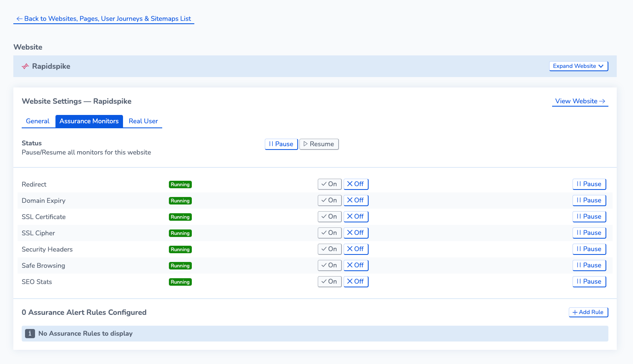The width and height of the screenshot is (633, 364).
Task: Expand the Website panel chevron
Action: pos(601,66)
